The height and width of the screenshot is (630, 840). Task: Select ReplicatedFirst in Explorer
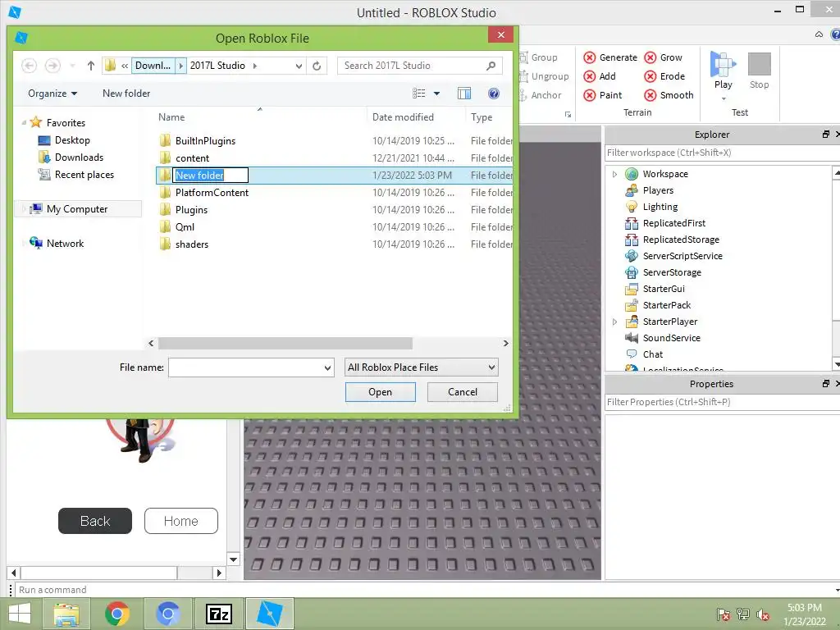pyautogui.click(x=673, y=223)
